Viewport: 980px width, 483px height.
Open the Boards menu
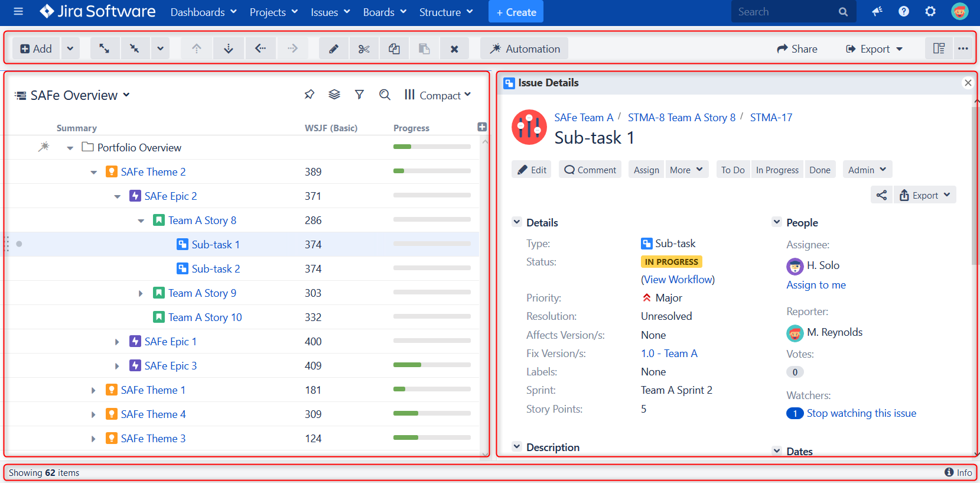click(x=385, y=12)
